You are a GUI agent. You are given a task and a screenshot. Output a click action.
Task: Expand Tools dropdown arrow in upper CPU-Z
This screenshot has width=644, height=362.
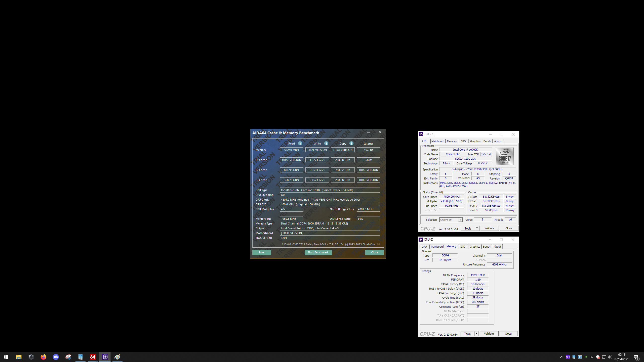477,228
